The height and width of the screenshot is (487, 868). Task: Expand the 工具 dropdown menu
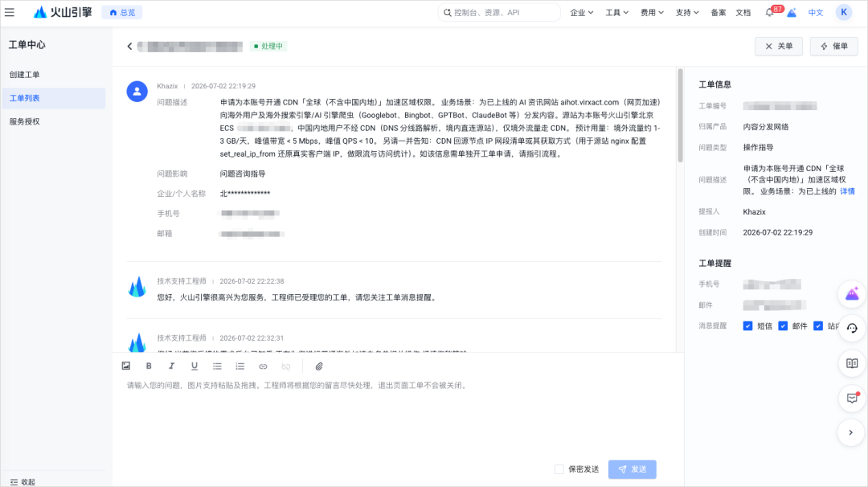click(x=616, y=12)
